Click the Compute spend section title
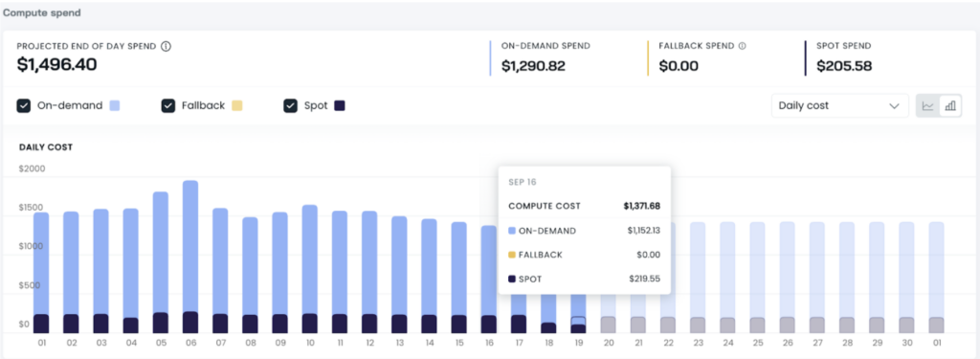The image size is (980, 359). [42, 12]
